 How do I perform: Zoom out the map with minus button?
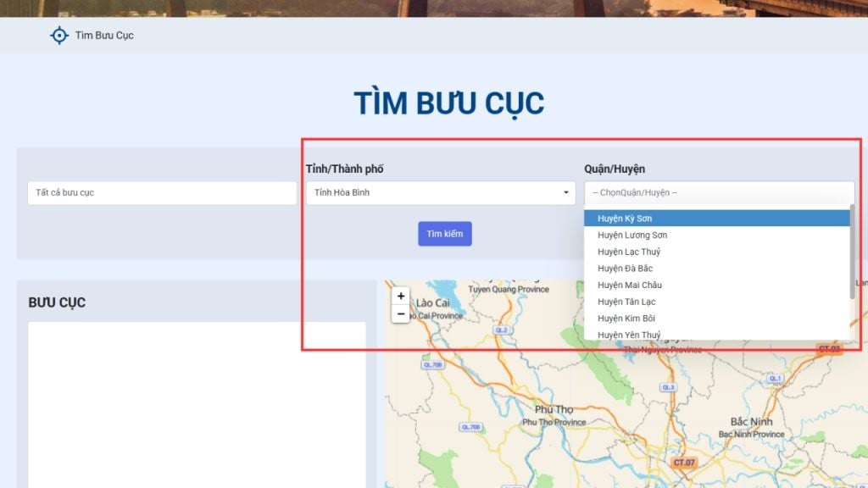click(x=402, y=314)
